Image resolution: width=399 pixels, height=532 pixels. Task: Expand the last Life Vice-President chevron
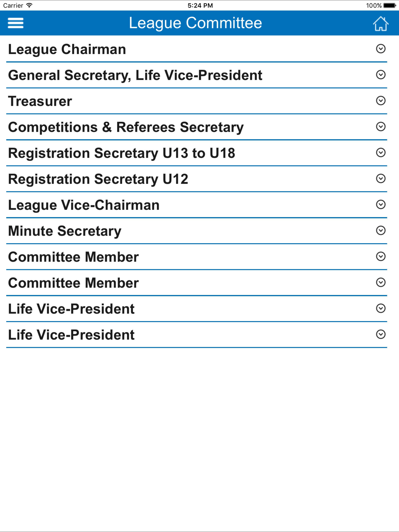(x=381, y=335)
